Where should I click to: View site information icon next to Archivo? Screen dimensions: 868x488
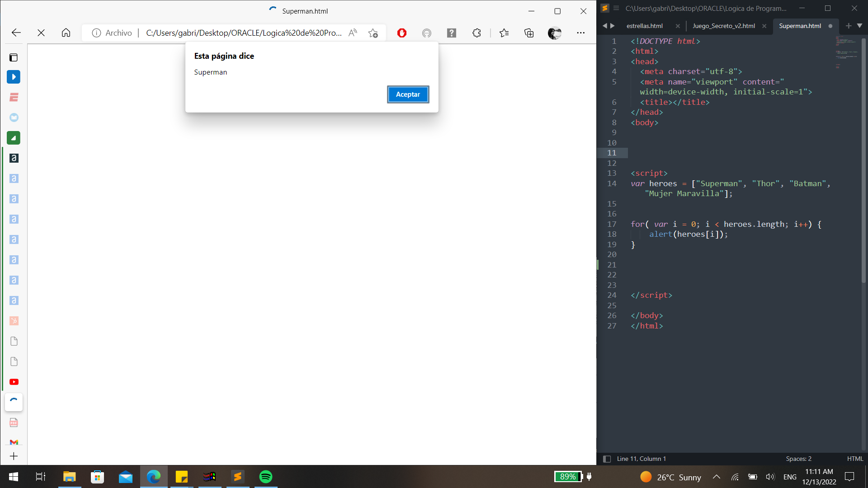pos(96,33)
